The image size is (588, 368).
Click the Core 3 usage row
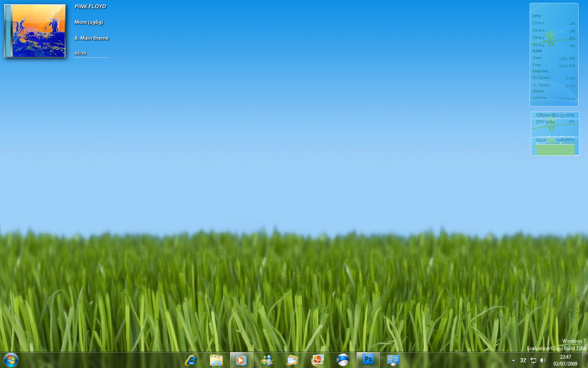click(554, 38)
